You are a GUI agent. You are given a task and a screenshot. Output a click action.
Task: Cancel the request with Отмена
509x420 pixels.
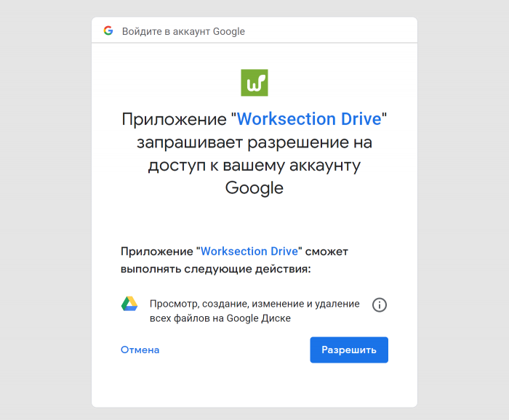coord(140,350)
